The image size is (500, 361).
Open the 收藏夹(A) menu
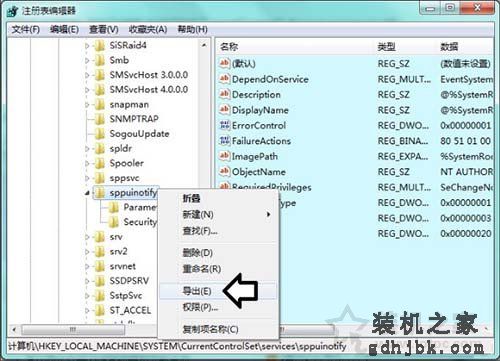click(148, 30)
